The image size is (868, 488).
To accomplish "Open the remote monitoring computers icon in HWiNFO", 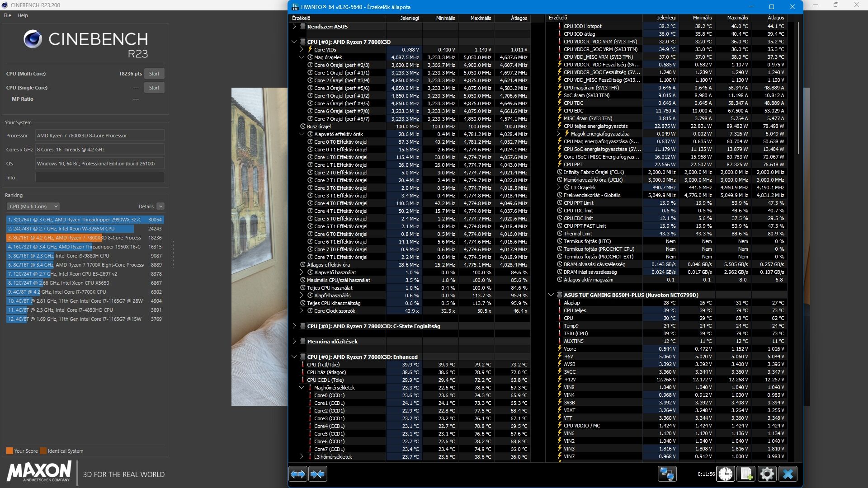I will point(667,474).
